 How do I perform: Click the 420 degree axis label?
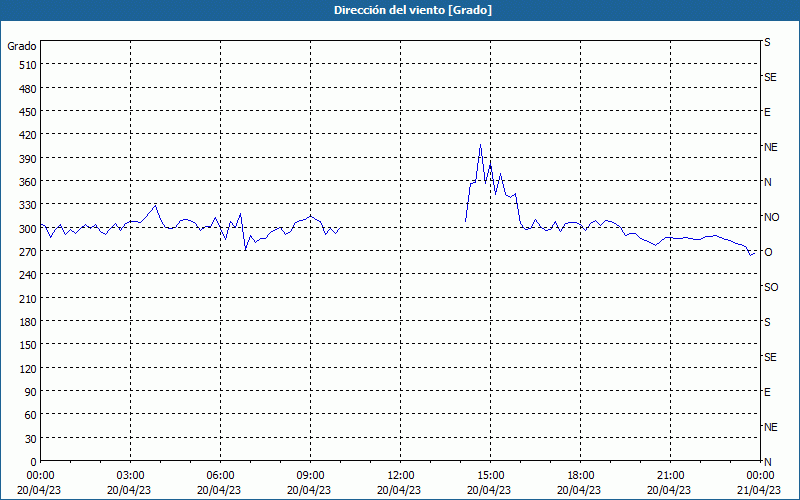pyautogui.click(x=28, y=135)
